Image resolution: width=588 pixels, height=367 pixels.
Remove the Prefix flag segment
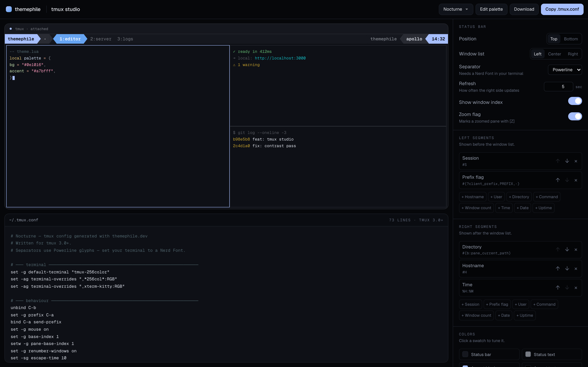576,180
